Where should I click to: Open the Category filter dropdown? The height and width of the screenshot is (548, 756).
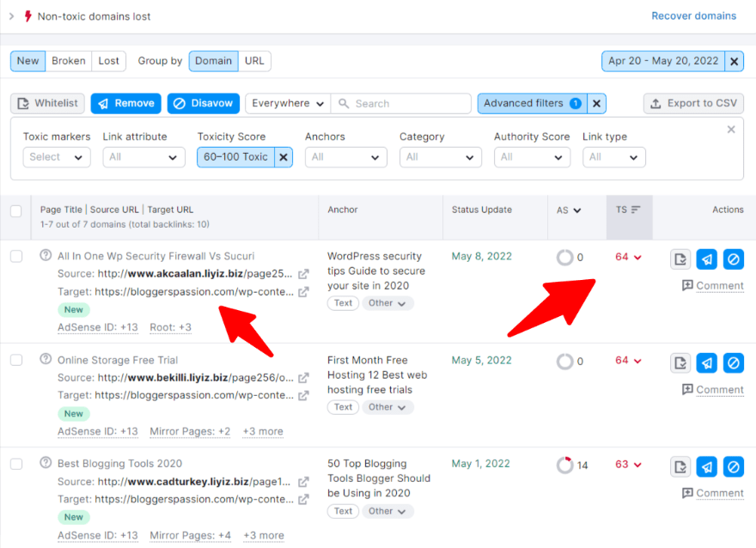click(x=441, y=157)
